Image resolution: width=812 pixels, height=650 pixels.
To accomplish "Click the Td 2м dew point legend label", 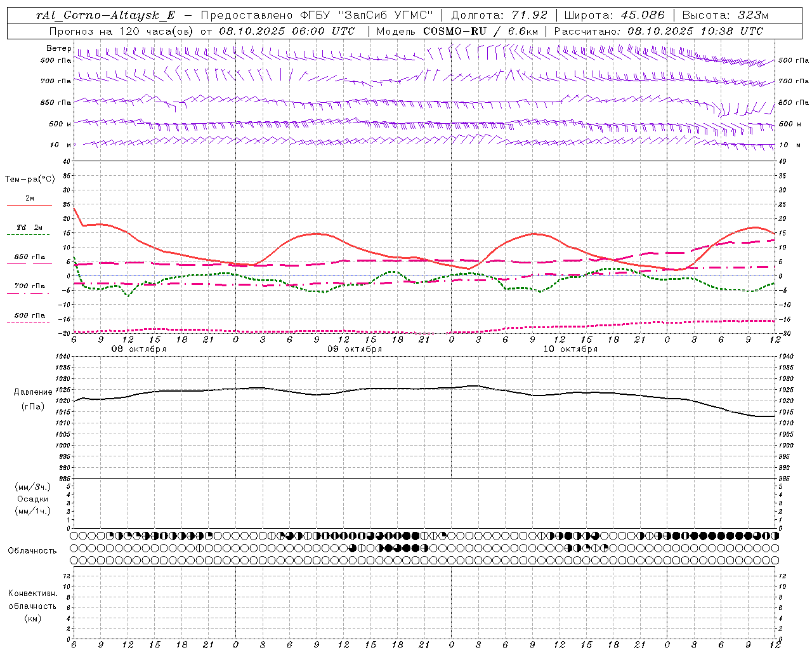I will pos(30,227).
